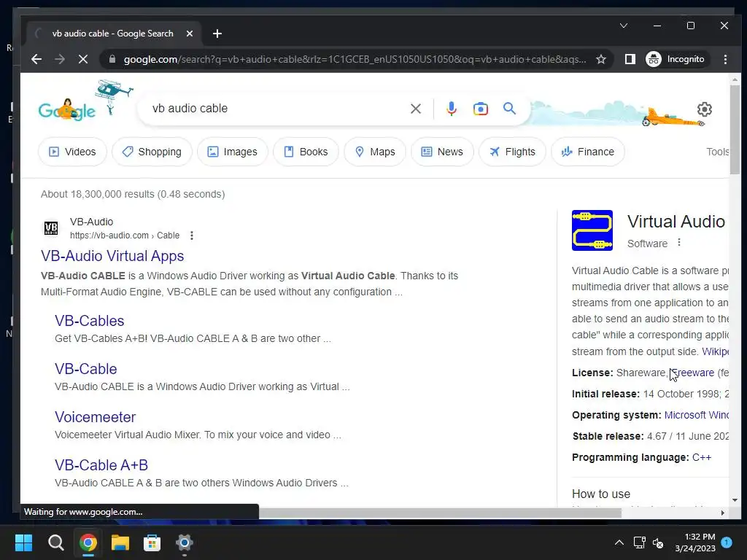
Task: Click the scrollbar down arrow
Action: (x=735, y=500)
